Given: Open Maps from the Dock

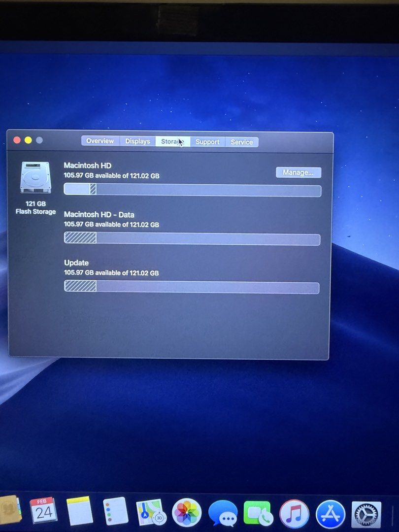Looking at the screenshot, I should pos(150,512).
